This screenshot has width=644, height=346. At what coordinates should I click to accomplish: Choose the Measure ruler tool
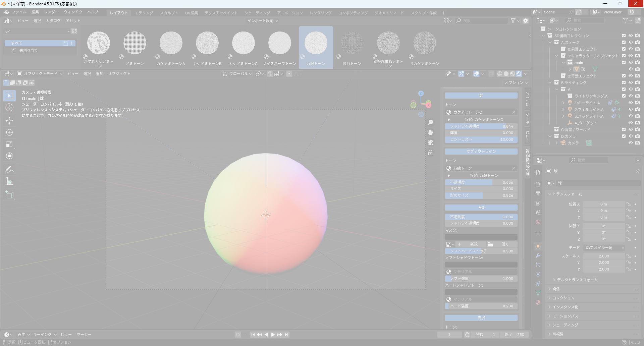click(x=9, y=182)
